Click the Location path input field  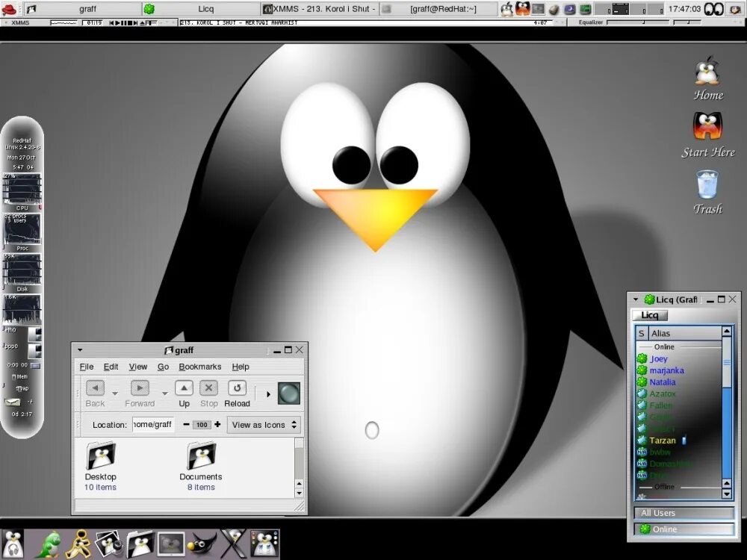pos(153,424)
